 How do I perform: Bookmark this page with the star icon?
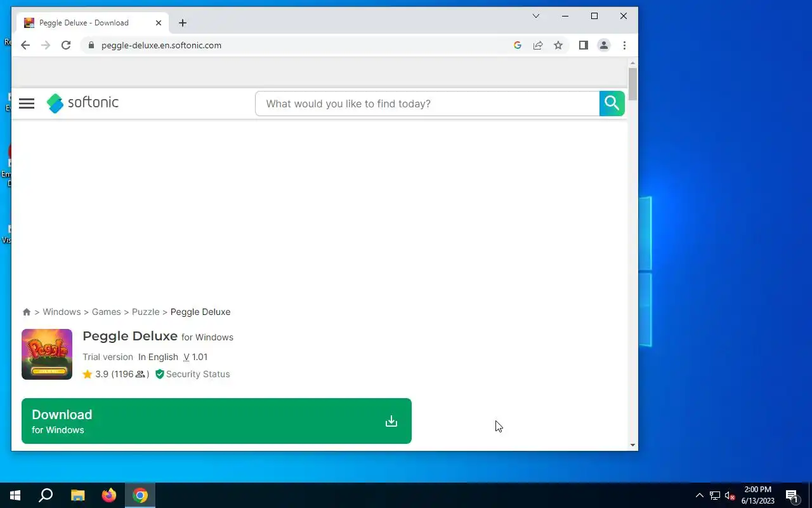point(558,45)
